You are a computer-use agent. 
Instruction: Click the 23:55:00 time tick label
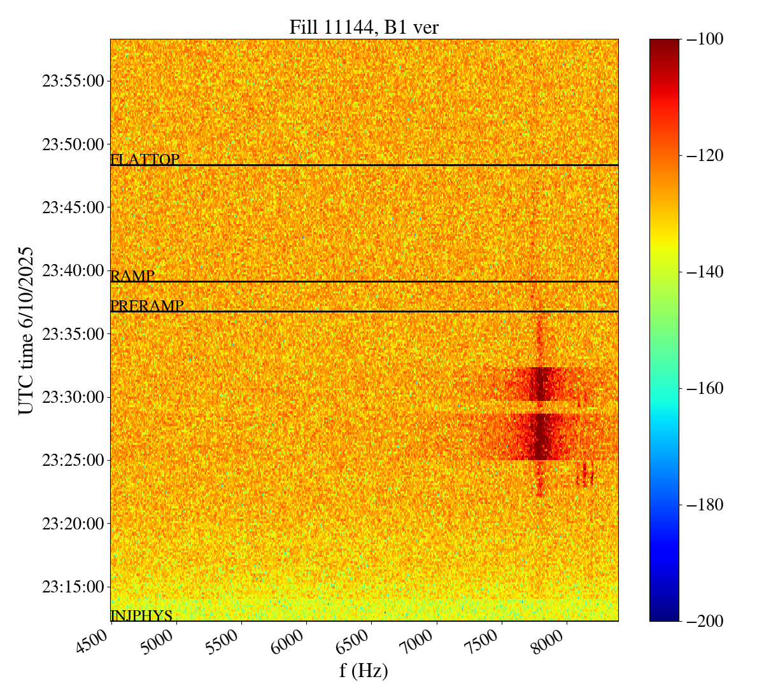pyautogui.click(x=73, y=81)
